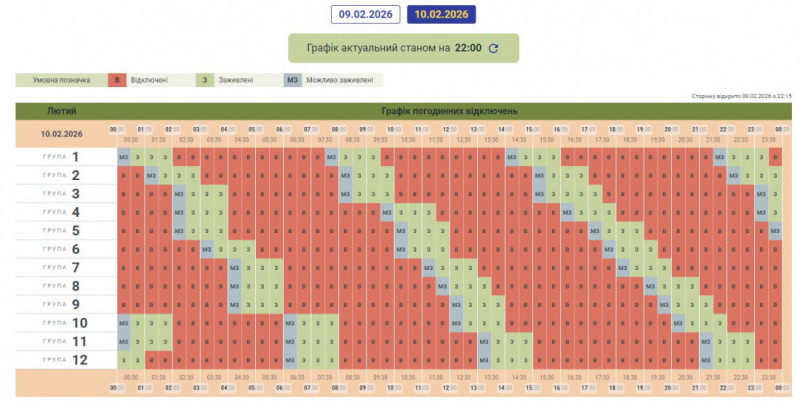Select the 10.02.2026 date tab
Image resolution: width=800 pixels, height=405 pixels.
pyautogui.click(x=441, y=14)
